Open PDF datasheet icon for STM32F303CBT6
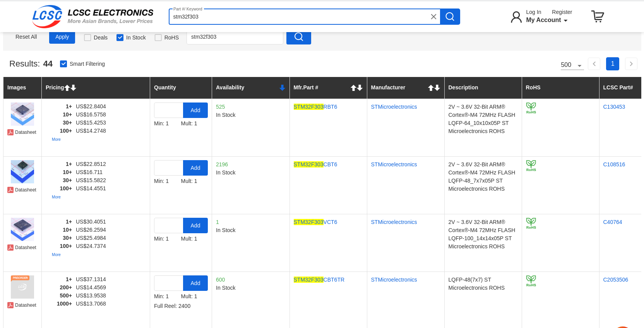 pyautogui.click(x=10, y=190)
